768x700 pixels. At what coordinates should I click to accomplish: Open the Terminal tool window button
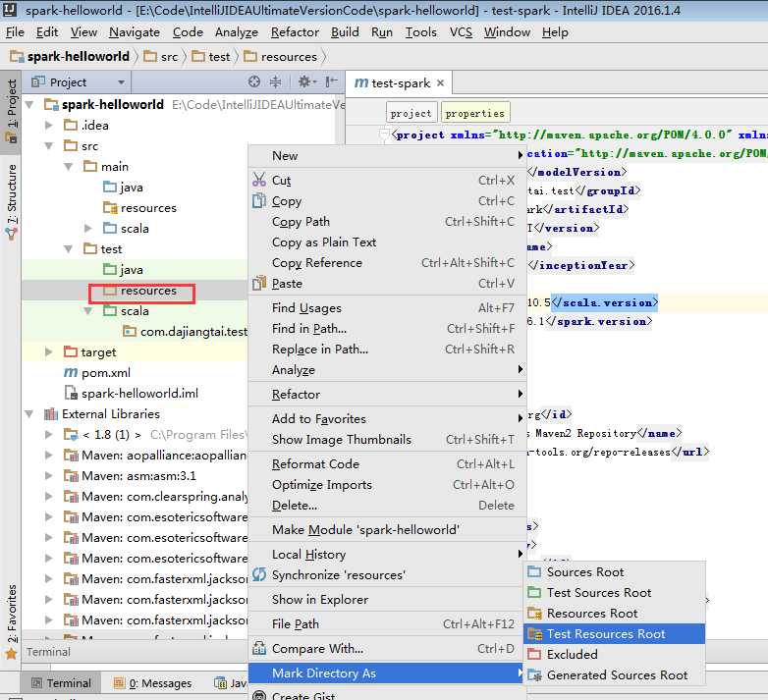pos(61,683)
